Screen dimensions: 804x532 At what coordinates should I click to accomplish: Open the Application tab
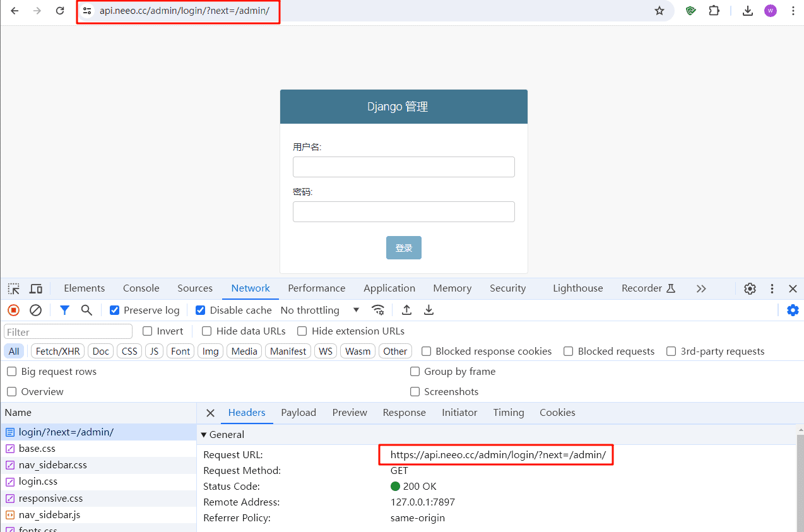click(389, 288)
